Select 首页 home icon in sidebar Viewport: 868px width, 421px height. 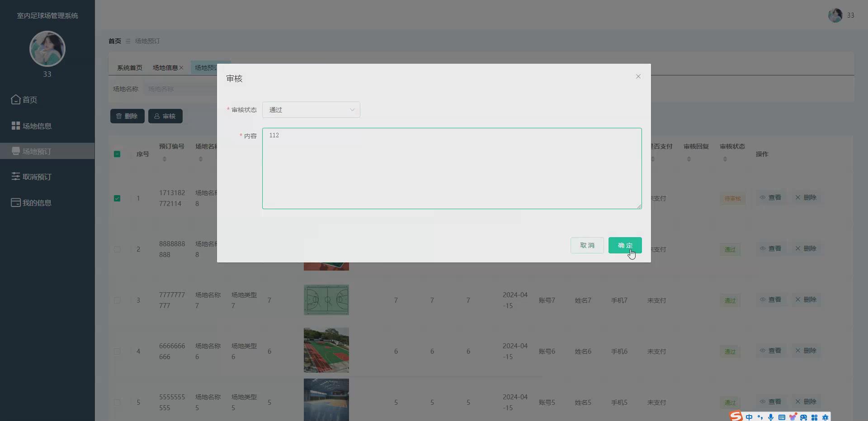point(15,100)
